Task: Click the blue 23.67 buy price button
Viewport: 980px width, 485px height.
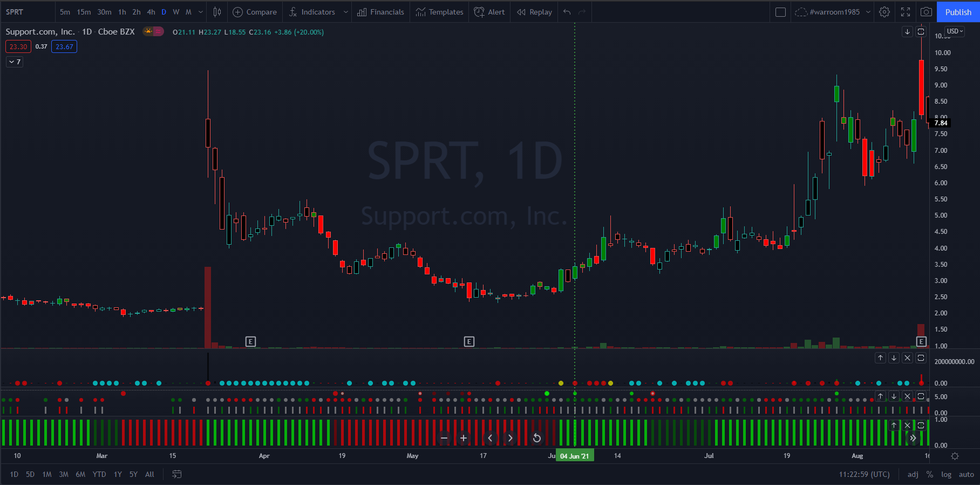Action: click(x=64, y=47)
